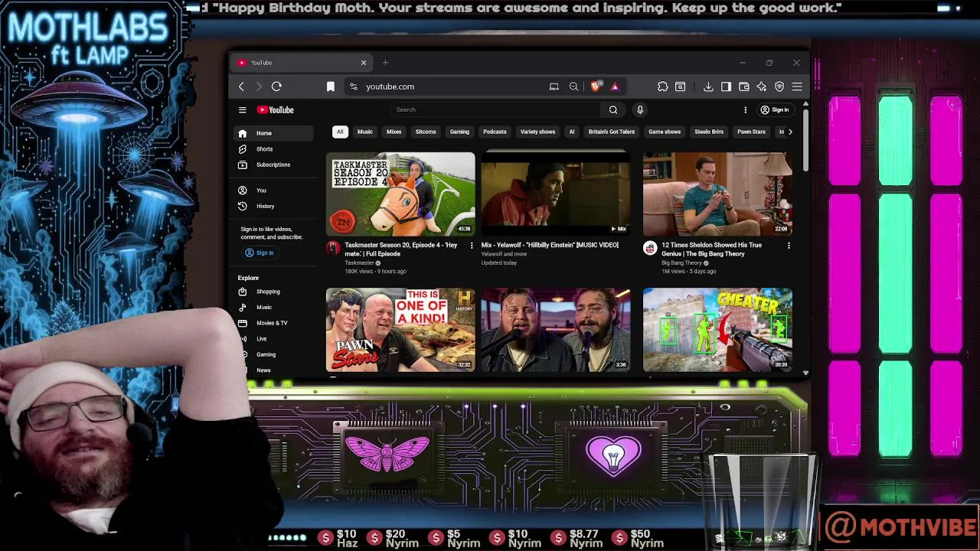Viewport: 980px width, 551px height.
Task: Select the Music filter chip
Action: click(x=365, y=132)
